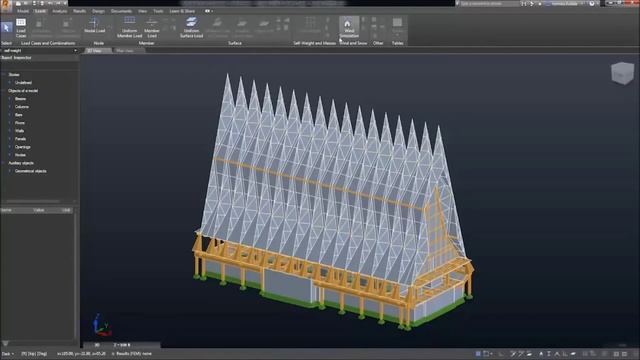Launch the Wind Simulation tool
640x360 pixels.
[349, 27]
